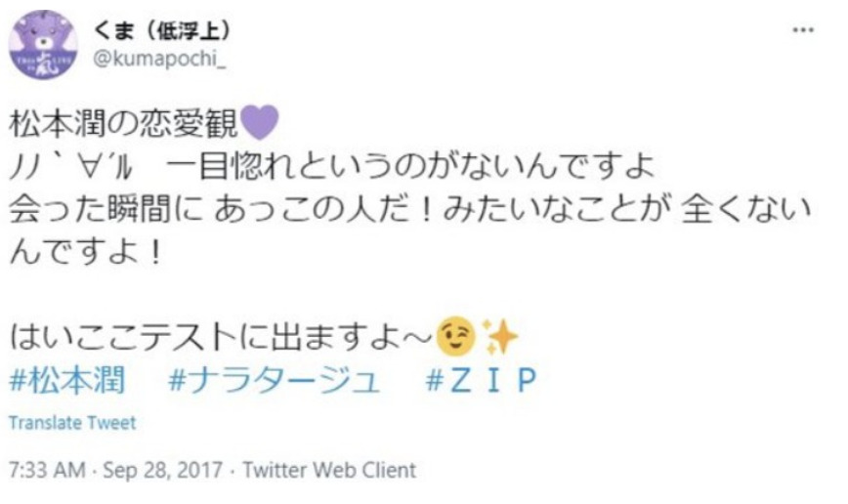Open the #ナラタージュ hashtag
The image size is (848, 504).
[x=275, y=380]
